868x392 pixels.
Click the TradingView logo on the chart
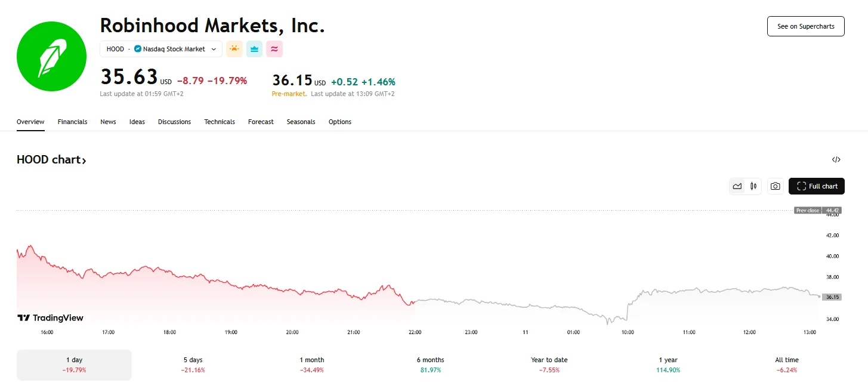(x=50, y=317)
